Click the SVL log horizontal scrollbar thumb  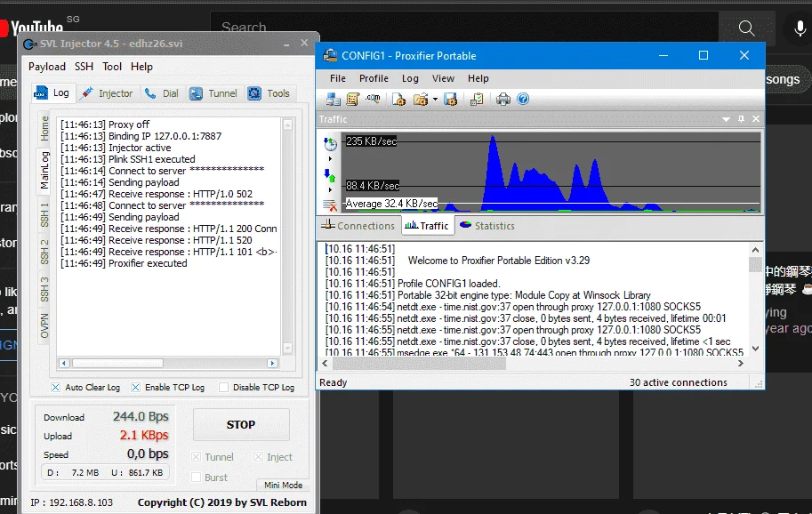coord(117,364)
